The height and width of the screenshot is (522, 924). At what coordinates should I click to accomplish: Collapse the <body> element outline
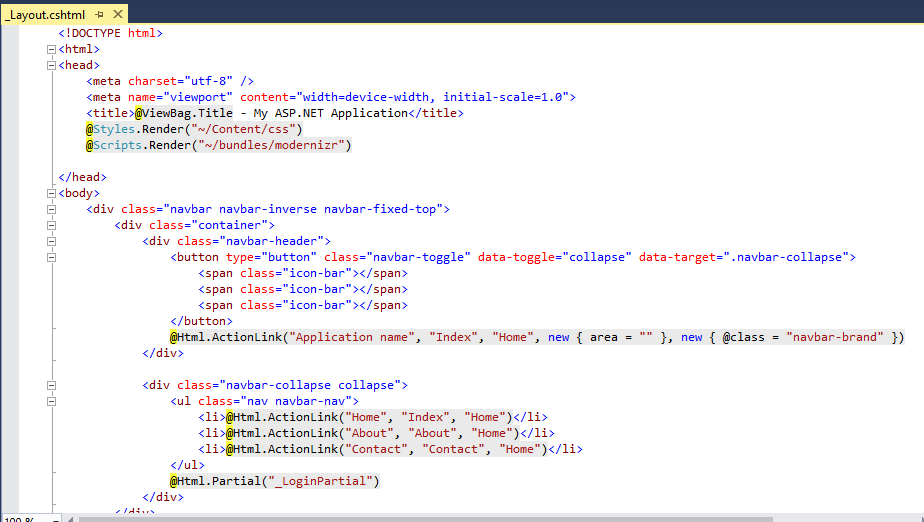coord(51,193)
